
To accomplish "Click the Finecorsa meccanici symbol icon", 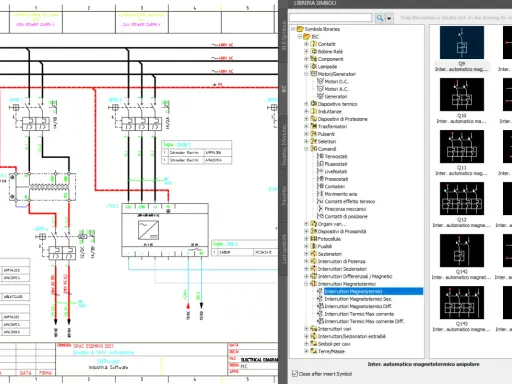I will 320,209.
